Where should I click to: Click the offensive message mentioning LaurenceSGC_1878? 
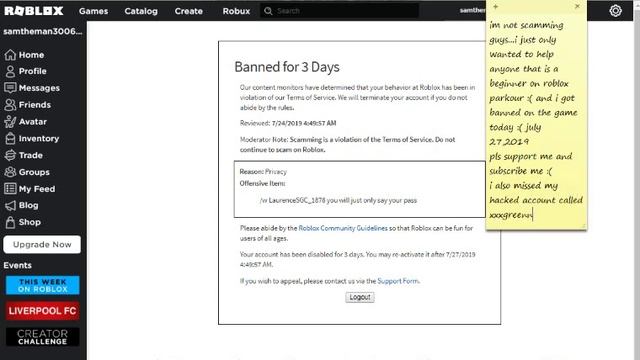tap(338, 200)
